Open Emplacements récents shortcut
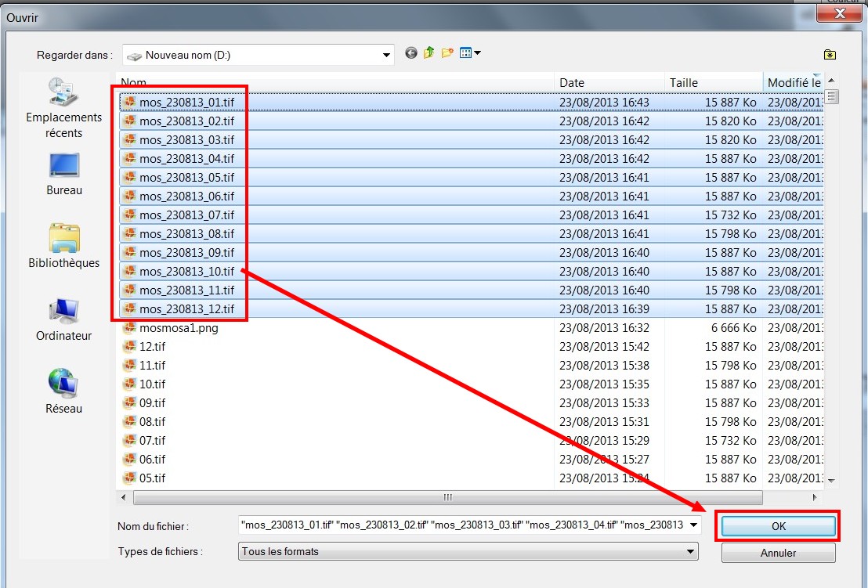 (63, 108)
